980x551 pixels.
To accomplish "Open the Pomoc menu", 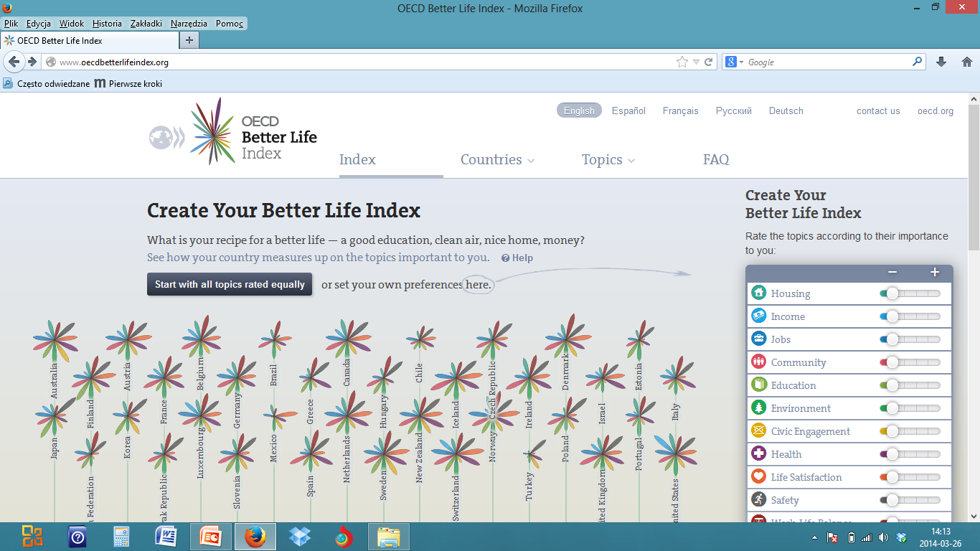I will pos(228,23).
